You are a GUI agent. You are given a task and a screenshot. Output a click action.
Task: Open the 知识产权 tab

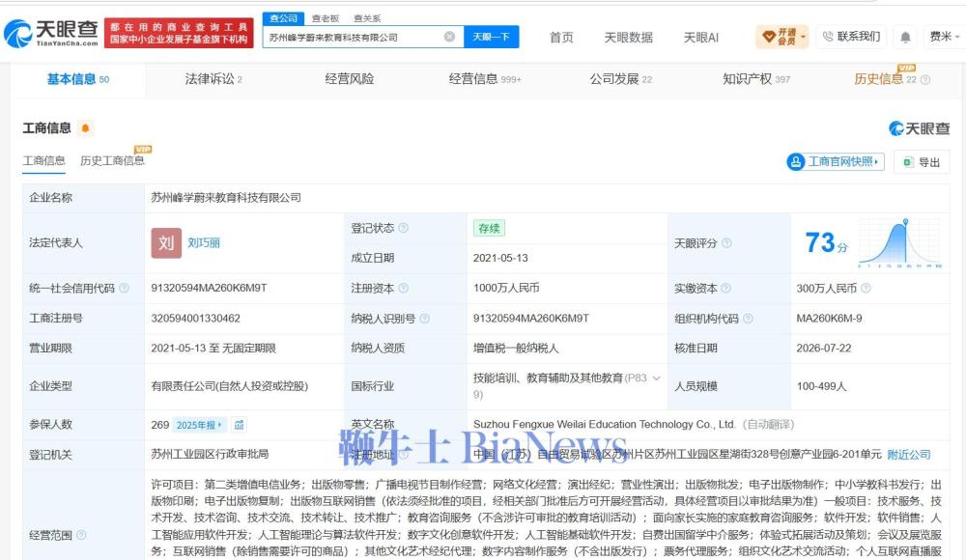pyautogui.click(x=756, y=79)
